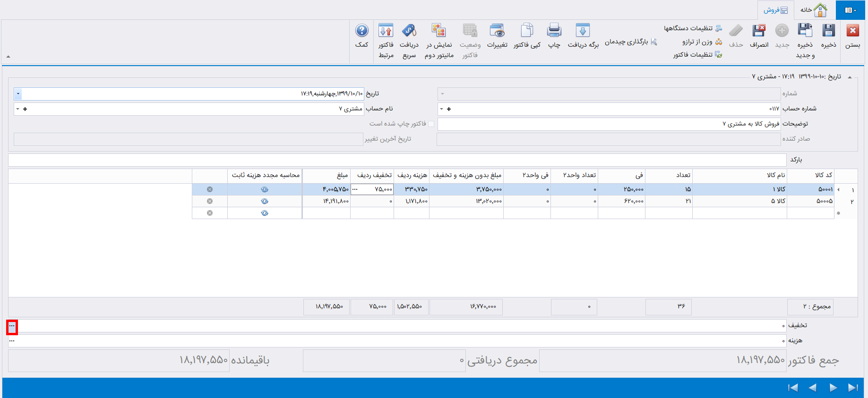Recalculate fixed cost for first row
The image size is (868, 398).
265,189
